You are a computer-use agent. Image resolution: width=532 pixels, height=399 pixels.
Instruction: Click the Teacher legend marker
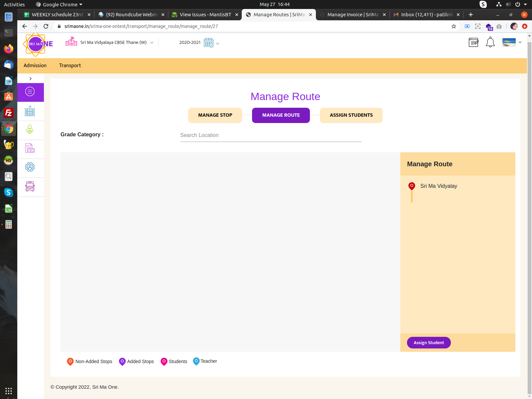click(196, 361)
